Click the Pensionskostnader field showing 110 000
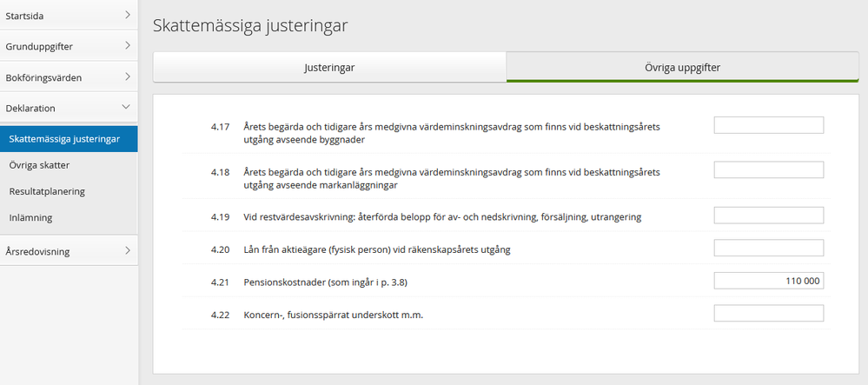This screenshot has width=868, height=385. (x=768, y=281)
